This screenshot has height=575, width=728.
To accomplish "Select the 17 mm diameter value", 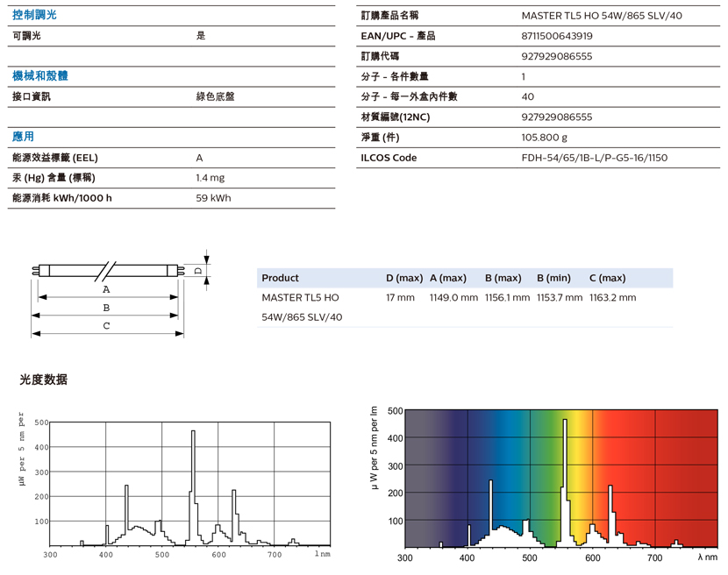I will (x=400, y=297).
